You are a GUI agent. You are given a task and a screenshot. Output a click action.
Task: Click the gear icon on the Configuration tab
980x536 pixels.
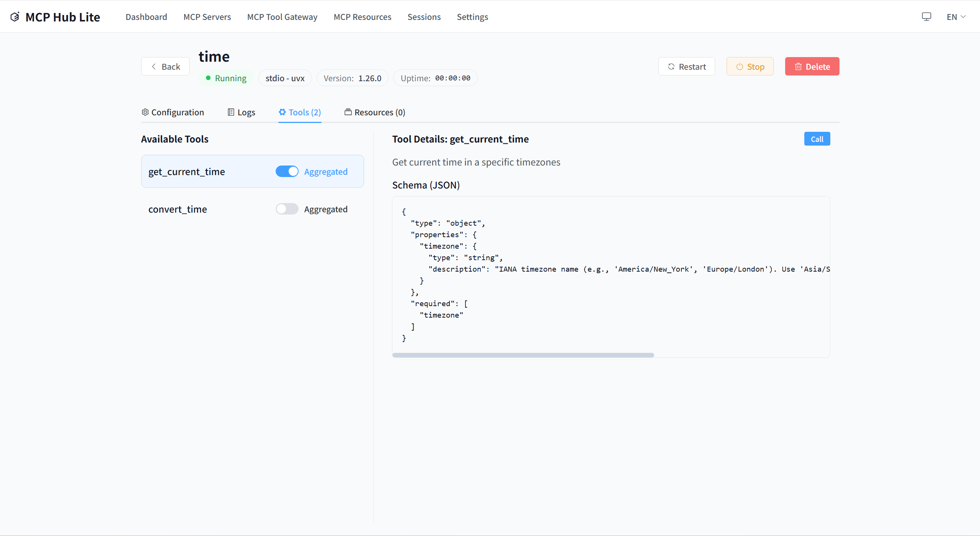click(x=145, y=112)
